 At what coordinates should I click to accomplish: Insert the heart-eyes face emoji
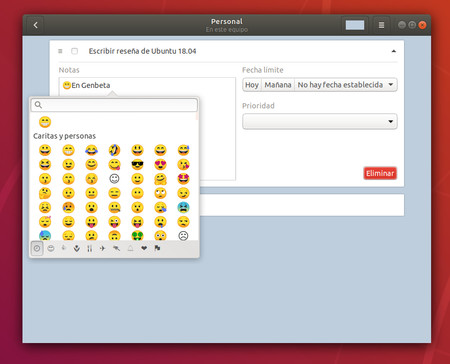tap(160, 164)
